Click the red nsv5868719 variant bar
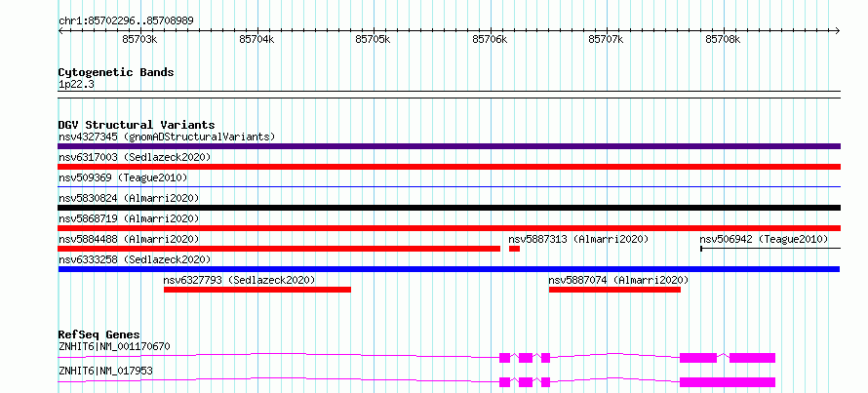 pos(449,228)
